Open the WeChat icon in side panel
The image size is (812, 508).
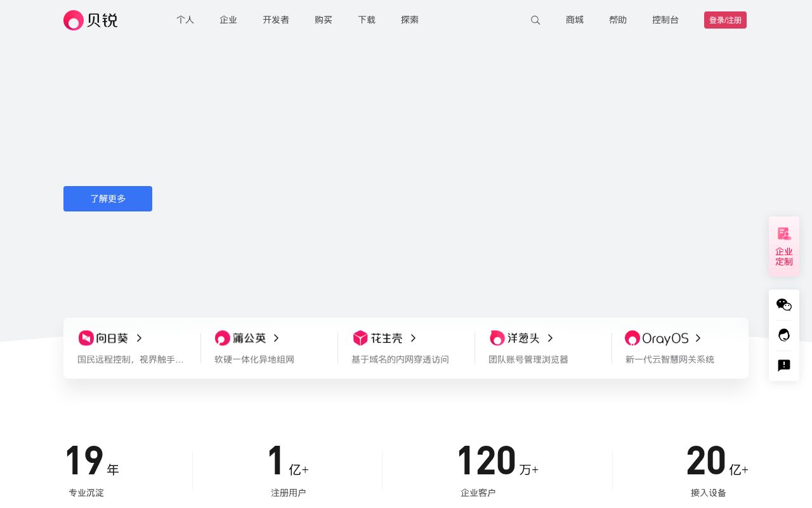[x=784, y=305]
